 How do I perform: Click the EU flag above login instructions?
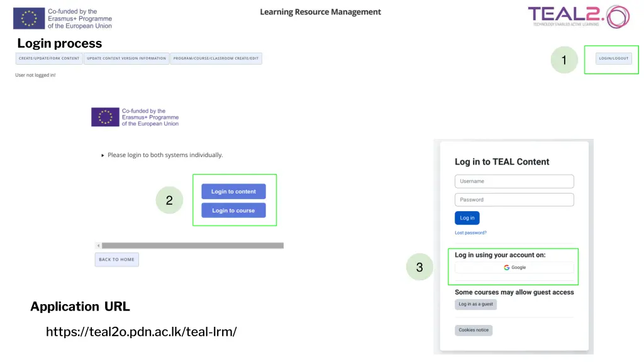click(105, 117)
